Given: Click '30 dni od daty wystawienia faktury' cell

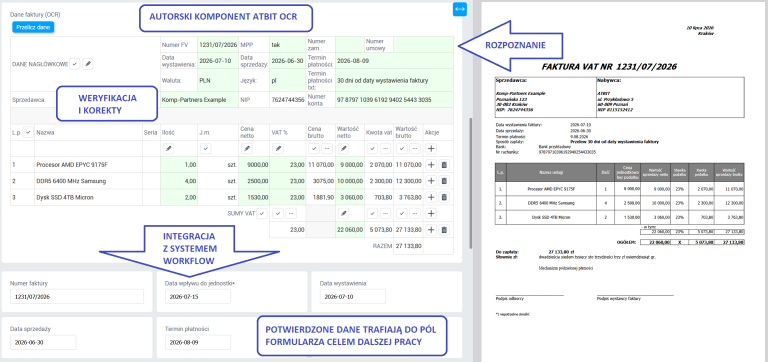Looking at the screenshot, I should pos(394,80).
